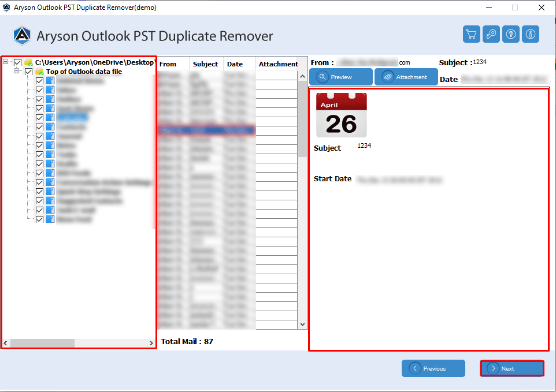Minimize the Aryson Duplicate Remover window

pos(488,8)
